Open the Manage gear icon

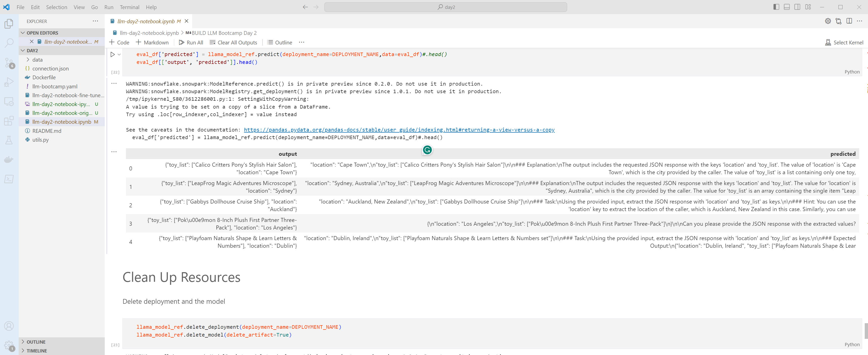[9, 346]
